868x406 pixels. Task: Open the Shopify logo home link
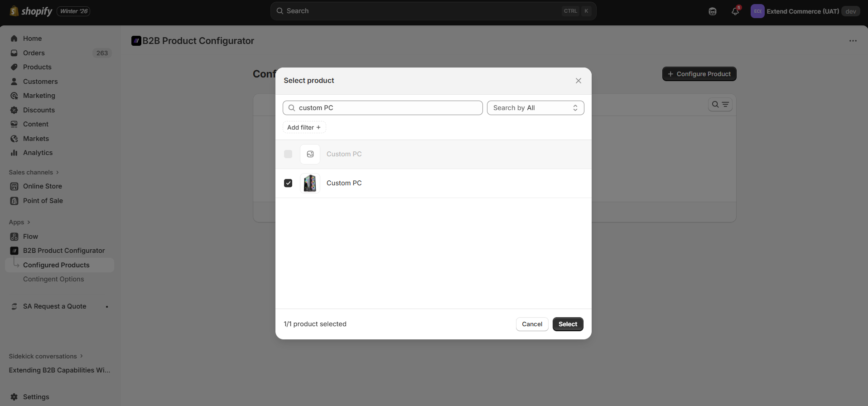pos(31,11)
